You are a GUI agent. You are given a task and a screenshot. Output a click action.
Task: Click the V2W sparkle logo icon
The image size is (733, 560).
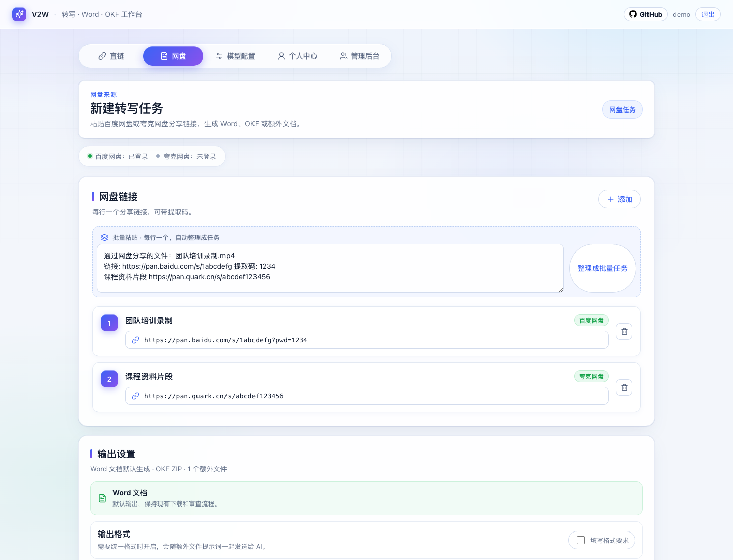coord(19,14)
